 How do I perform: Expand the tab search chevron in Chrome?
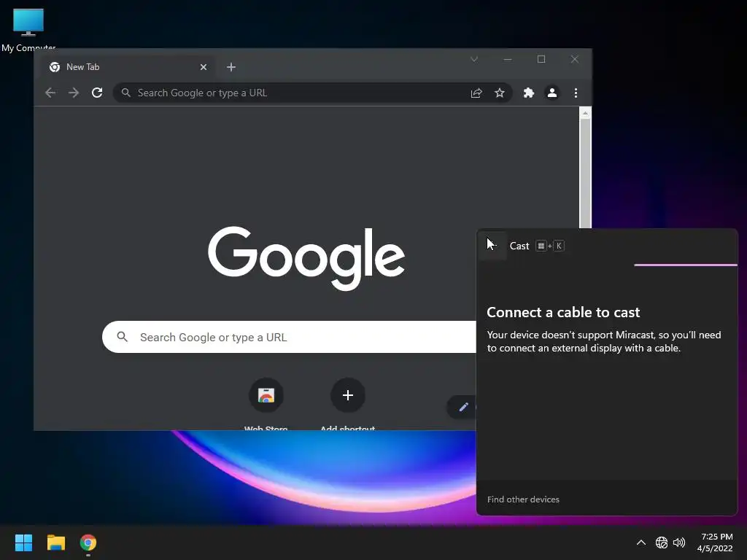474,60
